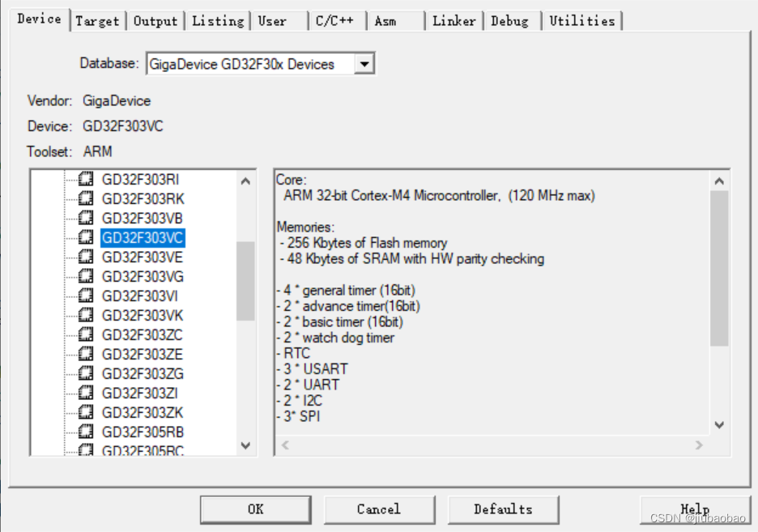Click the Help button
758x532 pixels.
[694, 509]
